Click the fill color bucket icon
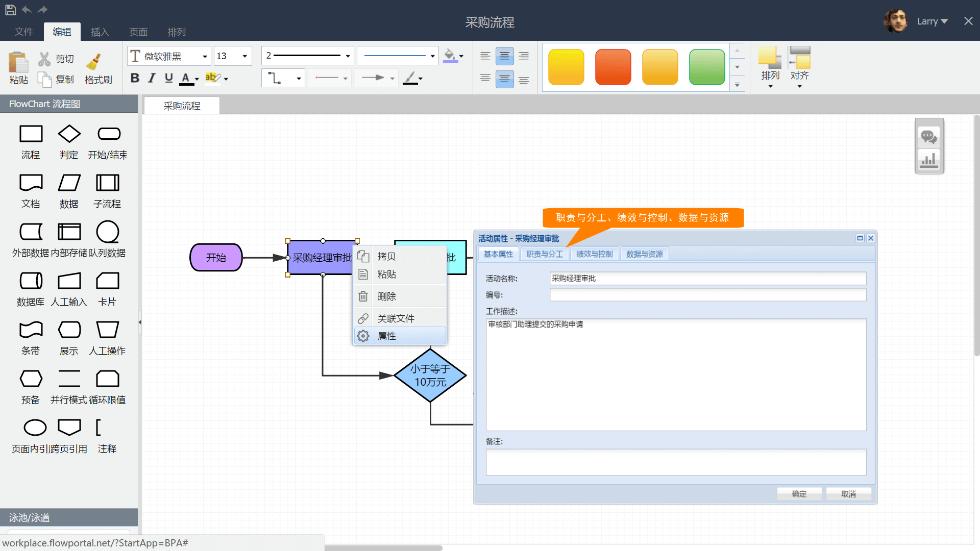This screenshot has height=551, width=980. 450,55
